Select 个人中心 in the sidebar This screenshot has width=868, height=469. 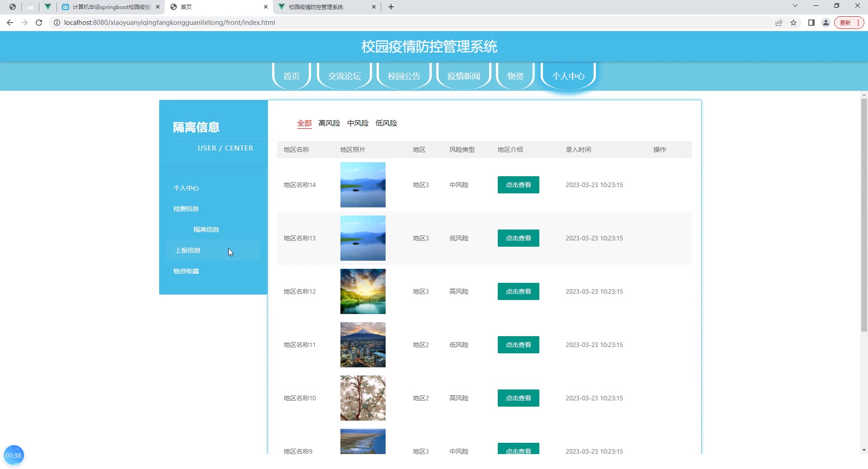(213, 188)
